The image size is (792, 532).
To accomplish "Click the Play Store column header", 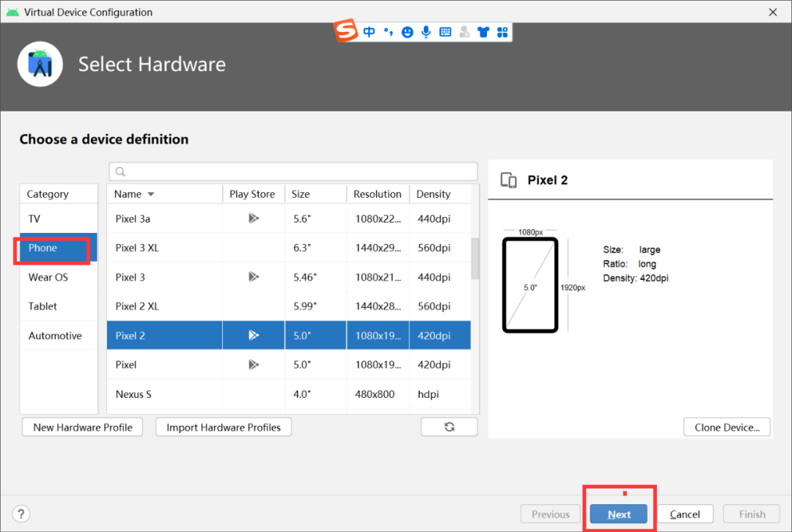I will click(254, 194).
